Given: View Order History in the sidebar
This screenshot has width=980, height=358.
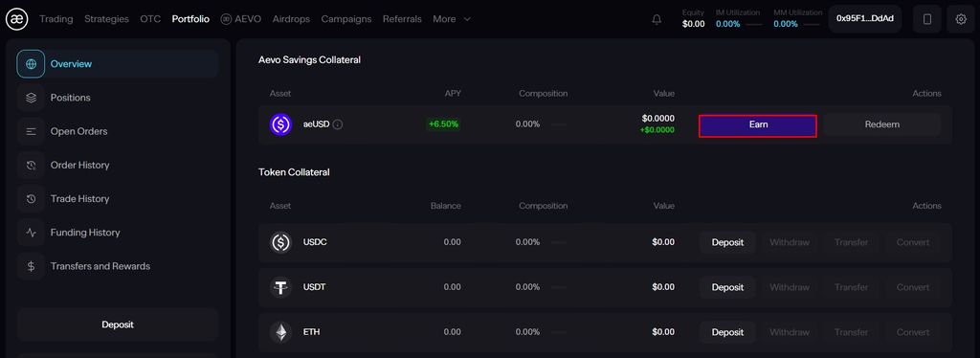Looking at the screenshot, I should click(118, 165).
